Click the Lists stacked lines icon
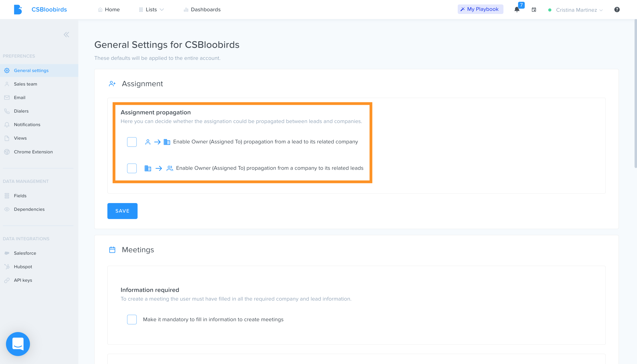The height and width of the screenshot is (364, 637). click(x=141, y=10)
